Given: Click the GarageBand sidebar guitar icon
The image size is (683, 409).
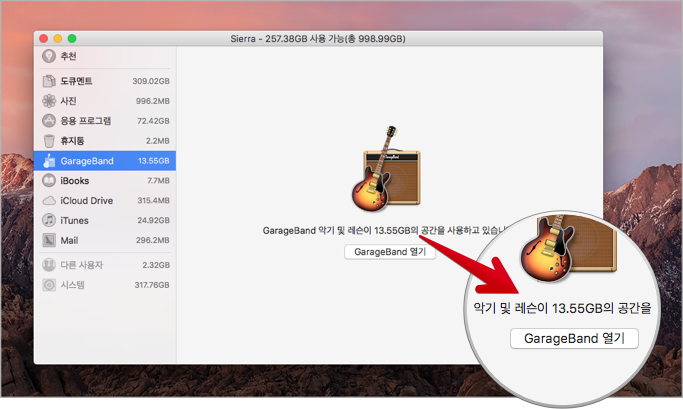Looking at the screenshot, I should (49, 161).
